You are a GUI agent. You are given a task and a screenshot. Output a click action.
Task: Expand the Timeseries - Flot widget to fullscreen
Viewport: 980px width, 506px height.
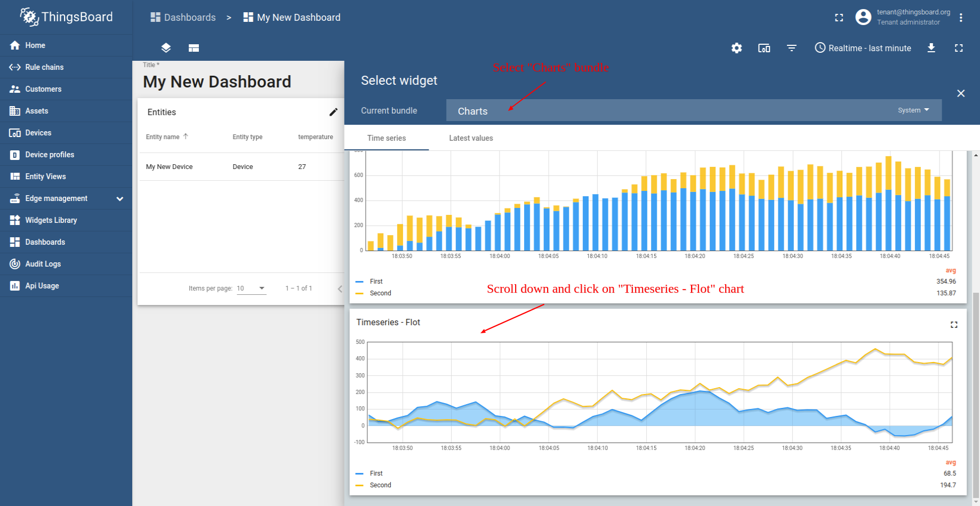pyautogui.click(x=954, y=325)
